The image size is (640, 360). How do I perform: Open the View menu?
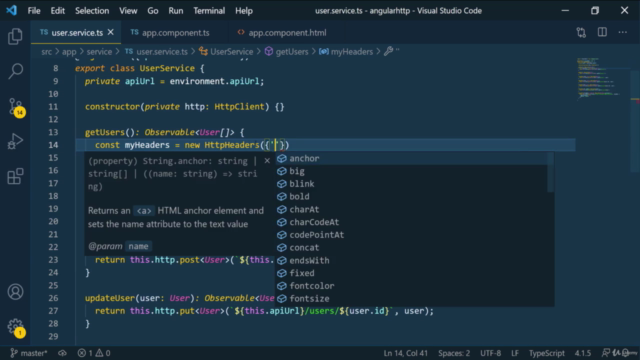pos(128,11)
